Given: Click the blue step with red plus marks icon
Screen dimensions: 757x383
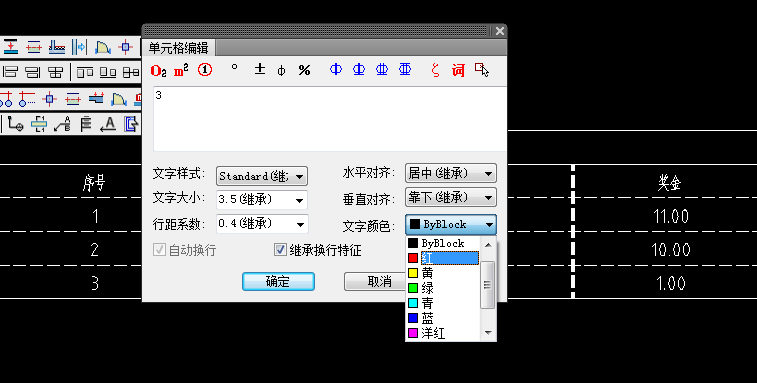Looking at the screenshot, I should pos(96,98).
